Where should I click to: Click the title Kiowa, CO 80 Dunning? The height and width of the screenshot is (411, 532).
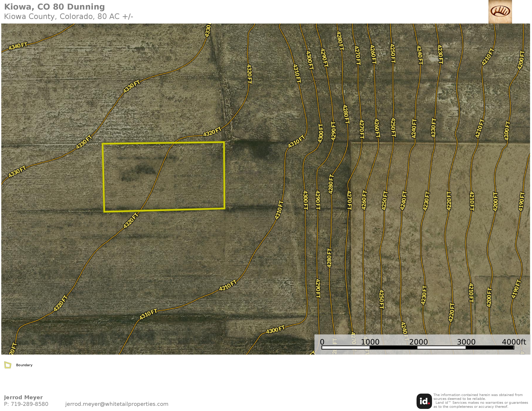pyautogui.click(x=54, y=7)
